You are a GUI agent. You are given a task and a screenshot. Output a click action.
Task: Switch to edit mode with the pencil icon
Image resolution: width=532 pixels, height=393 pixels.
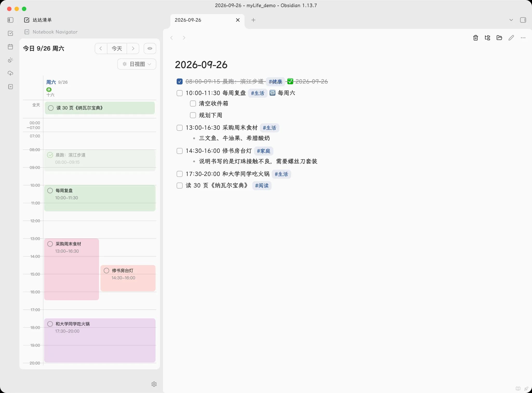511,38
